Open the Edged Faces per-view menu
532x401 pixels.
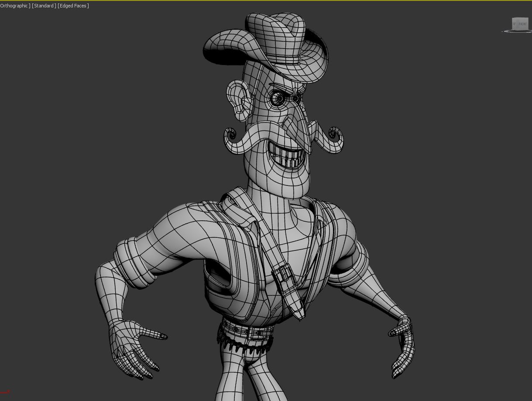point(73,6)
